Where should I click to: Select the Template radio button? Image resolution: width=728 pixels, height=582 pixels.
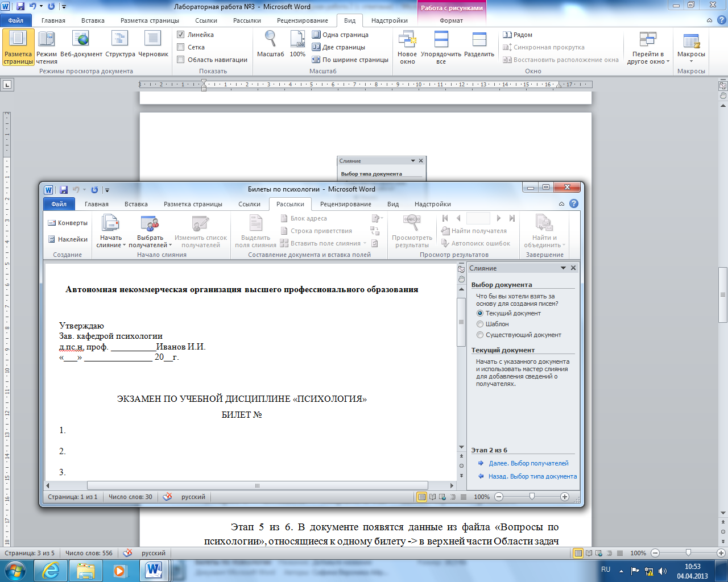[480, 324]
